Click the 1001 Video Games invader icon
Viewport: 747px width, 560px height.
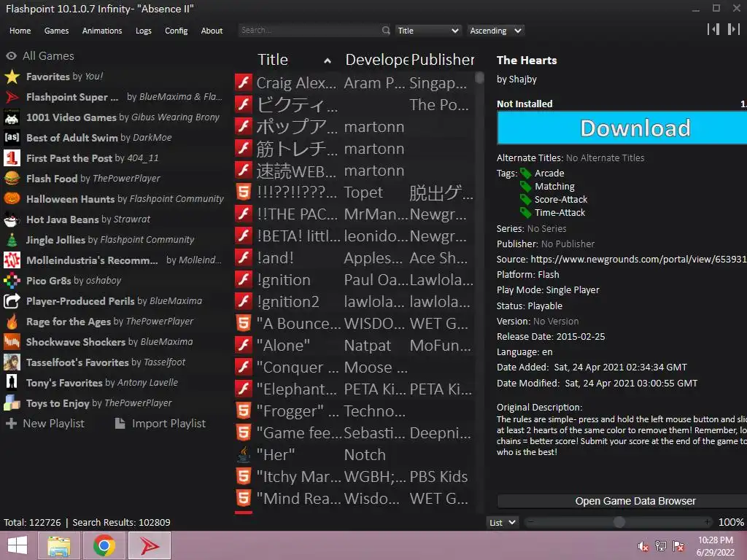click(12, 117)
